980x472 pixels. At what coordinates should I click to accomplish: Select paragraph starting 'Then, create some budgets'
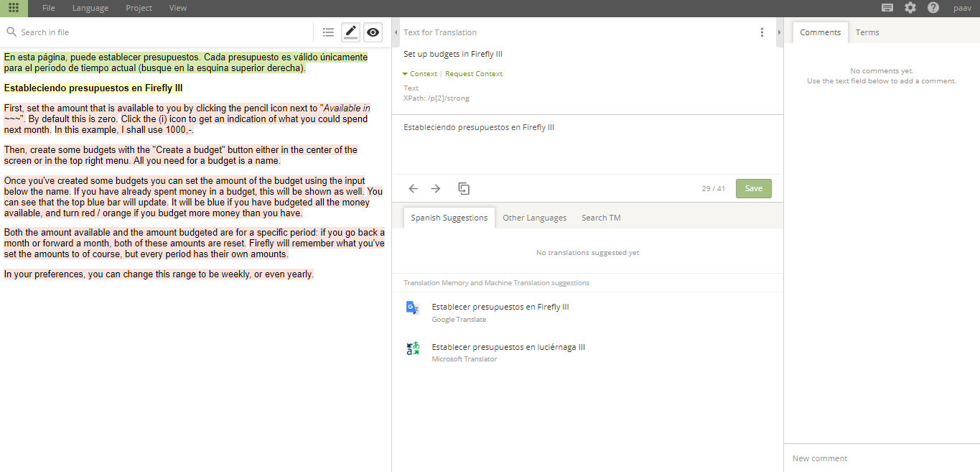(181, 155)
